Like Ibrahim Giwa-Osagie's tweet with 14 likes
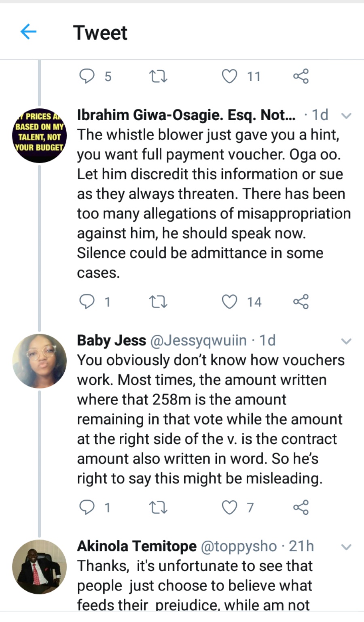Screen dimensions: 364x622 tap(230, 302)
